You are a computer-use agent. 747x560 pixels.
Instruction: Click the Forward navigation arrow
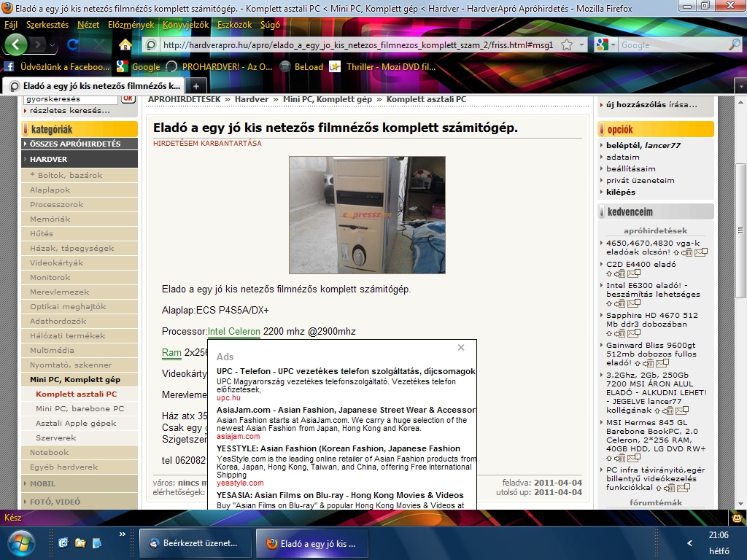37,44
